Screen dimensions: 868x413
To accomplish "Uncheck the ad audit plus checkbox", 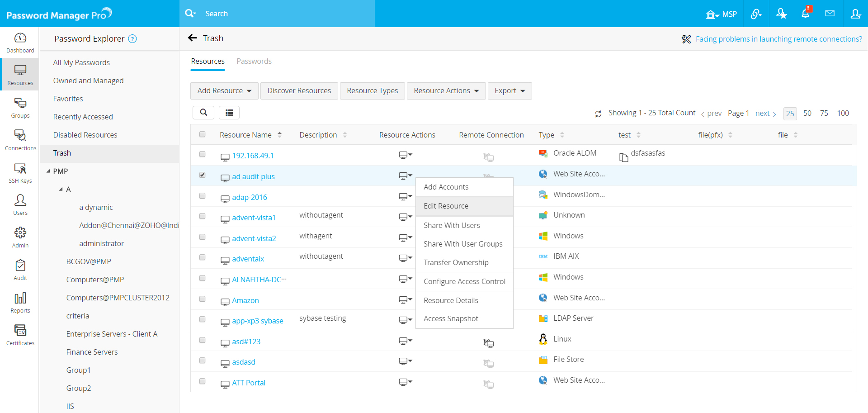I will [x=203, y=175].
